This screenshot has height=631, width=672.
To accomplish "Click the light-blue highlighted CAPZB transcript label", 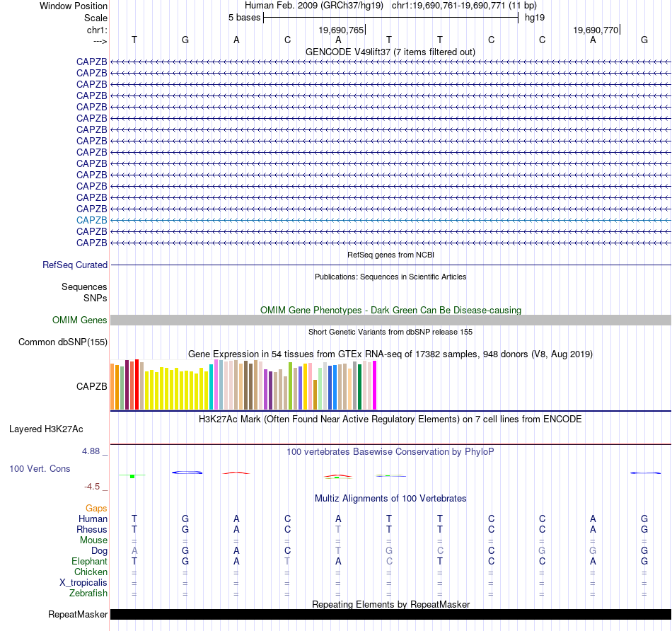I will 92,220.
